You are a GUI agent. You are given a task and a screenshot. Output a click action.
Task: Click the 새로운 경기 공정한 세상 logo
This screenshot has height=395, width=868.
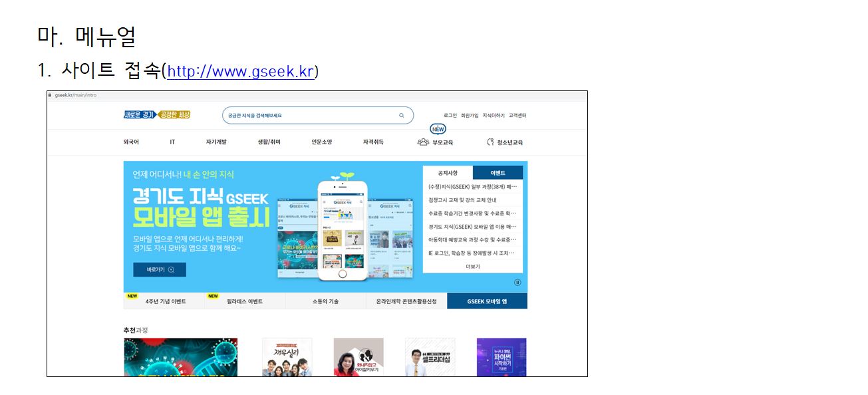[157, 115]
